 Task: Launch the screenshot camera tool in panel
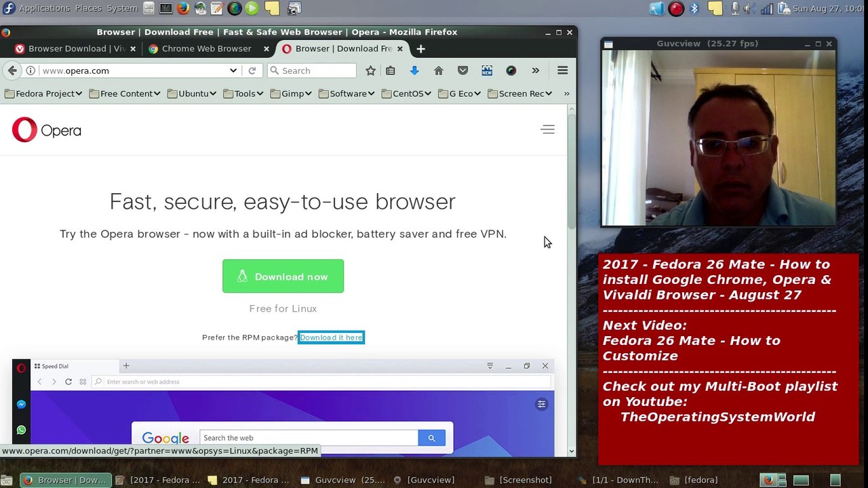point(294,9)
